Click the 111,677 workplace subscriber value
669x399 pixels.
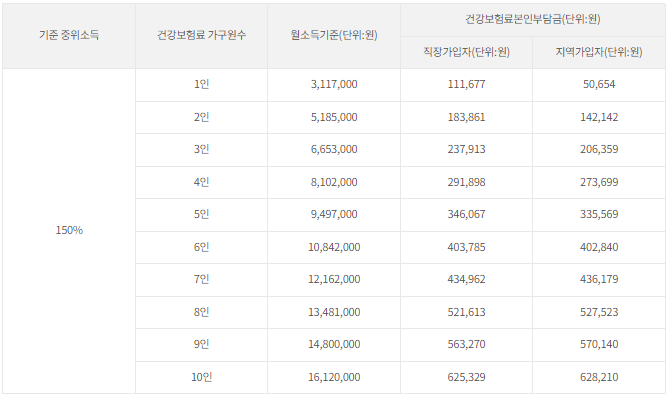tap(466, 84)
